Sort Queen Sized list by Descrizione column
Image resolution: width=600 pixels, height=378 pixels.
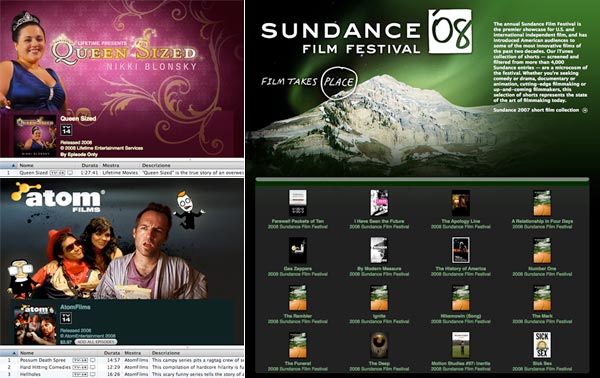tap(192, 165)
